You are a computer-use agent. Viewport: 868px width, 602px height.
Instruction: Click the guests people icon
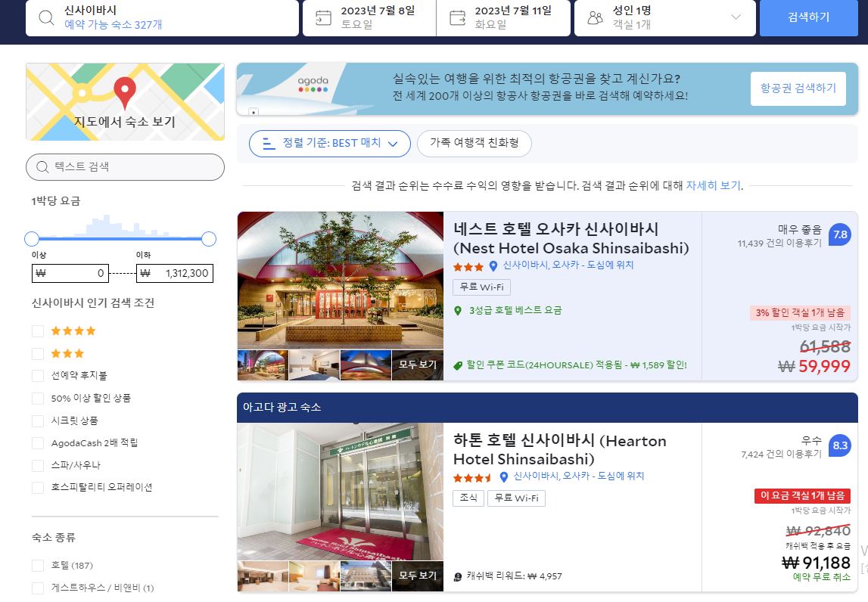tap(595, 17)
